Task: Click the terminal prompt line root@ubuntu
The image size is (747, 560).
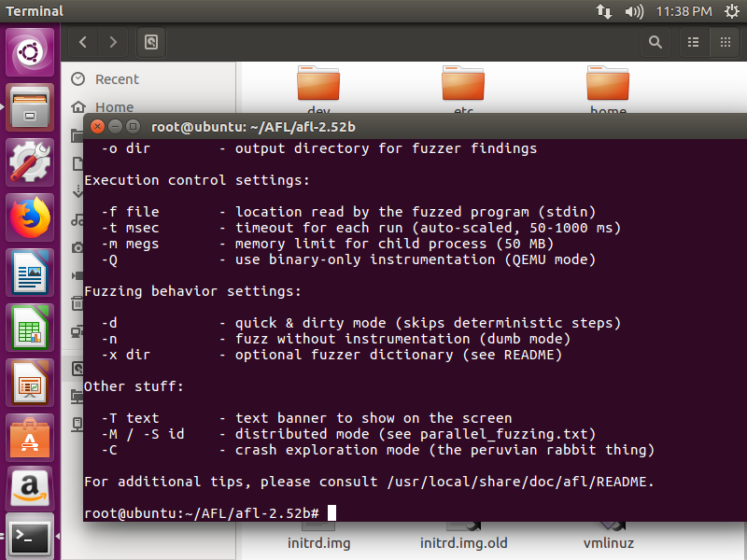Action: (x=202, y=513)
